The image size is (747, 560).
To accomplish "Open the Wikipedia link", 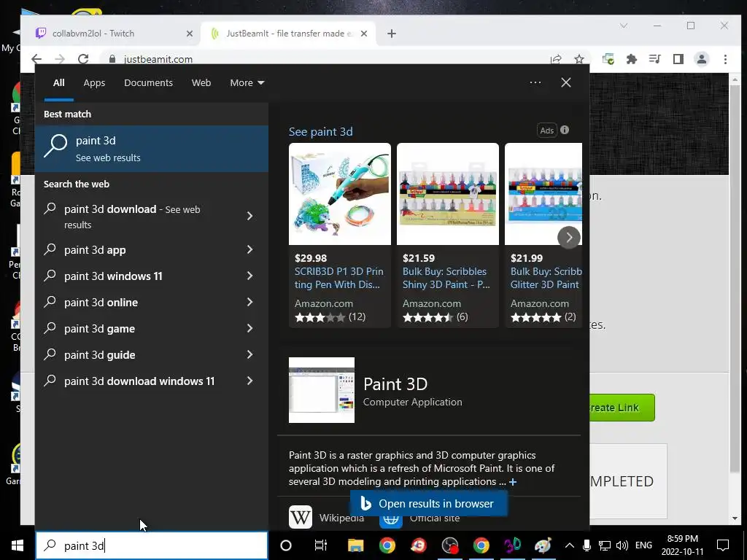I will [326, 517].
